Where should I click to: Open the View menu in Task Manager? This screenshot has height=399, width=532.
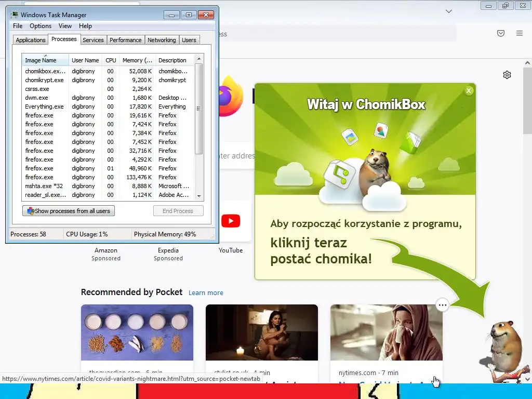point(65,26)
